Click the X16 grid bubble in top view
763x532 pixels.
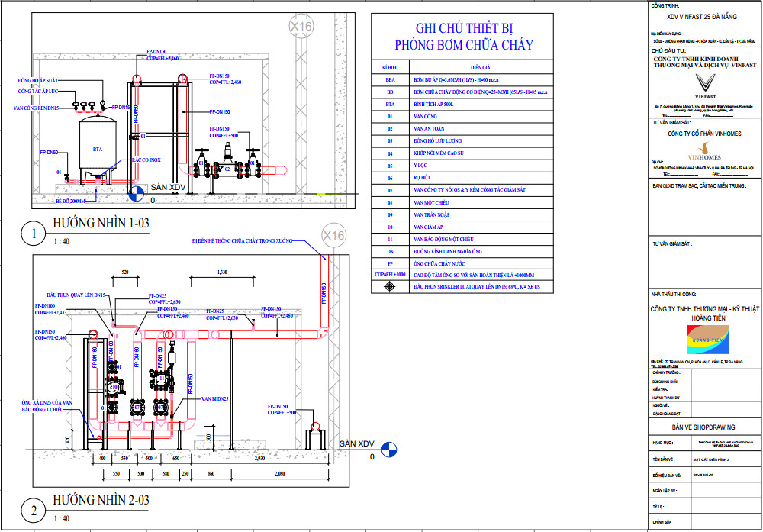(x=301, y=27)
